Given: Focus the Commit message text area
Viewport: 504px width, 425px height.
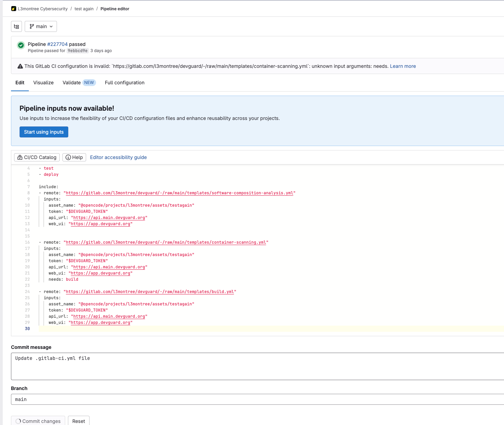Looking at the screenshot, I should click(x=257, y=366).
